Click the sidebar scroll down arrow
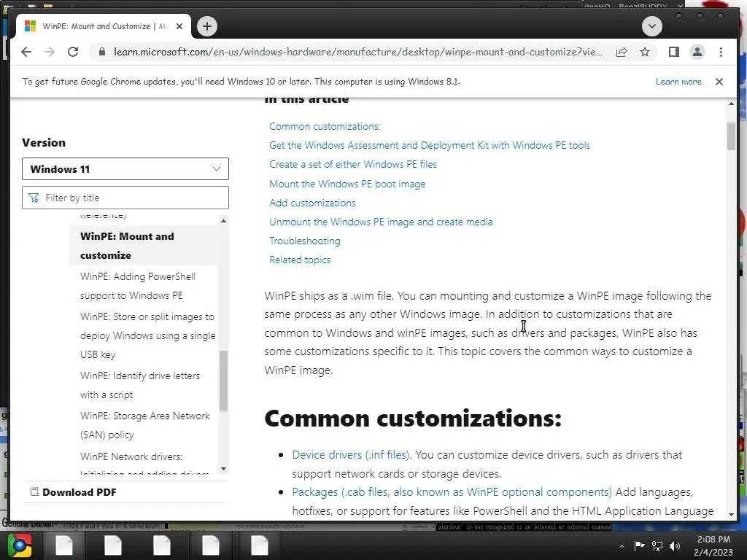This screenshot has width=747, height=560. pyautogui.click(x=223, y=469)
